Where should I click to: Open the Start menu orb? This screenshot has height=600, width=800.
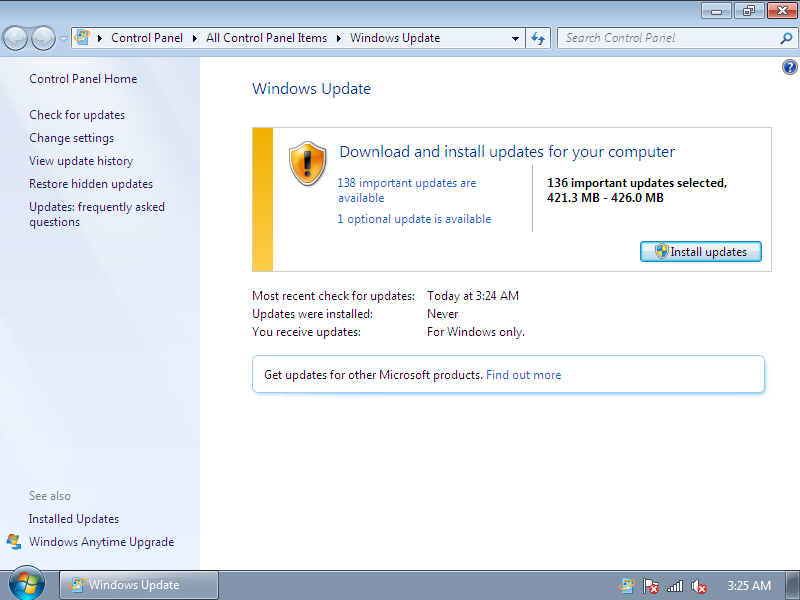coord(27,584)
